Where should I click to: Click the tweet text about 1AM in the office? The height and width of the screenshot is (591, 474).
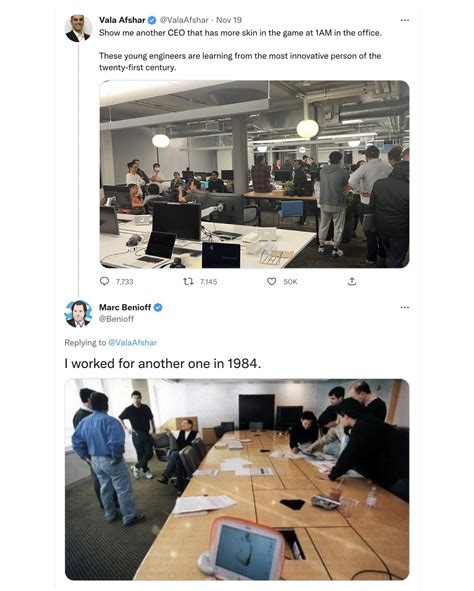[240, 33]
